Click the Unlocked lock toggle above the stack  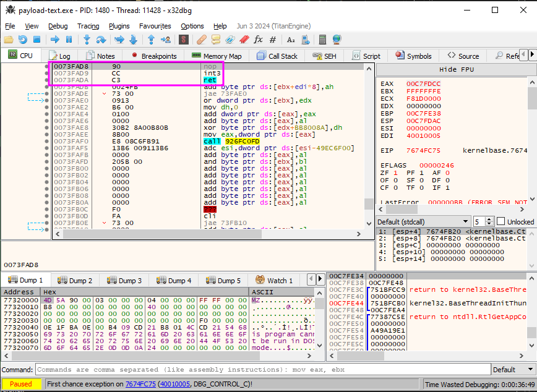click(x=501, y=221)
